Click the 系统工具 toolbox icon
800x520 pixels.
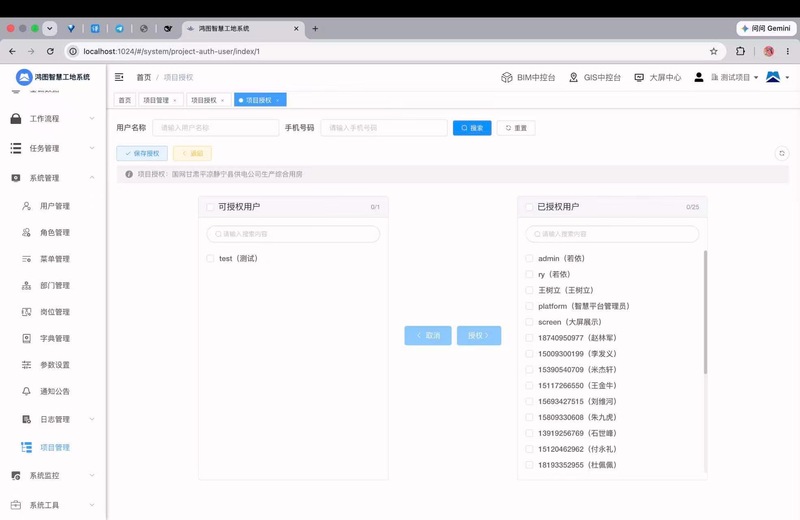[x=16, y=505]
